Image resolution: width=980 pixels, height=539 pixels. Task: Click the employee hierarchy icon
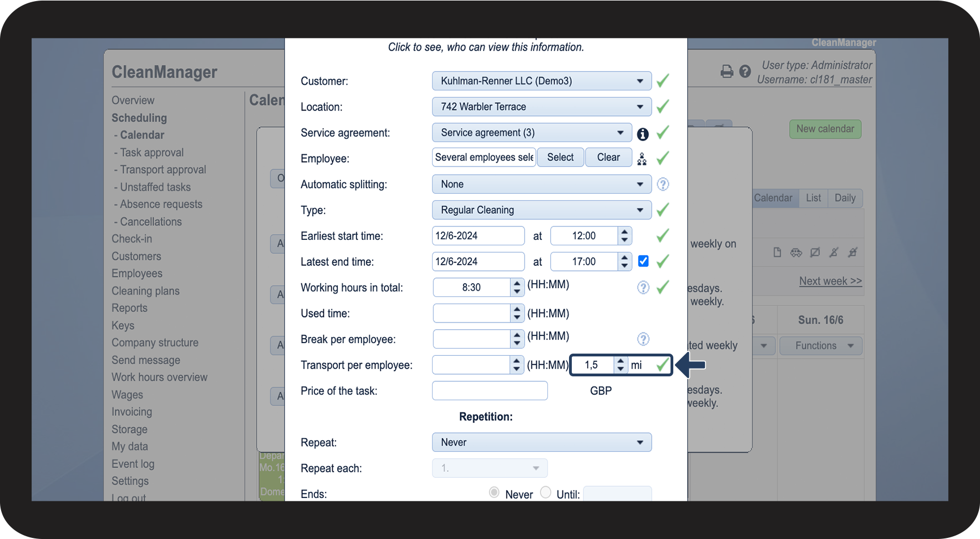(642, 159)
